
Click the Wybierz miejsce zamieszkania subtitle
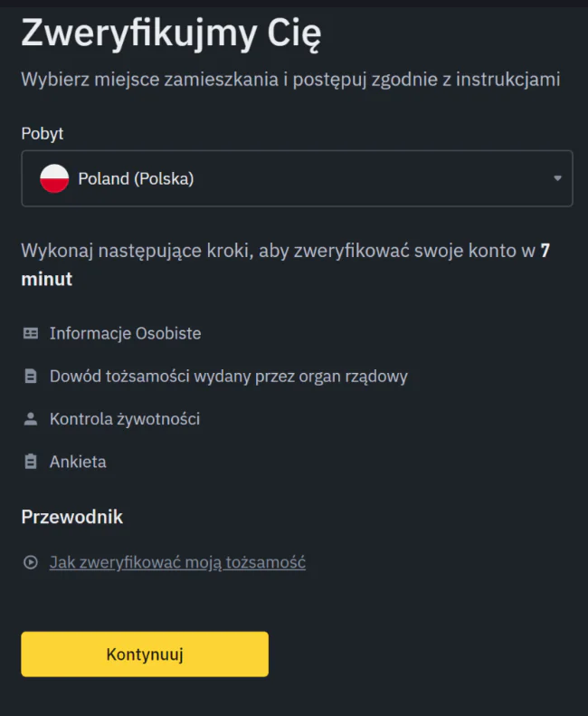[x=290, y=80]
